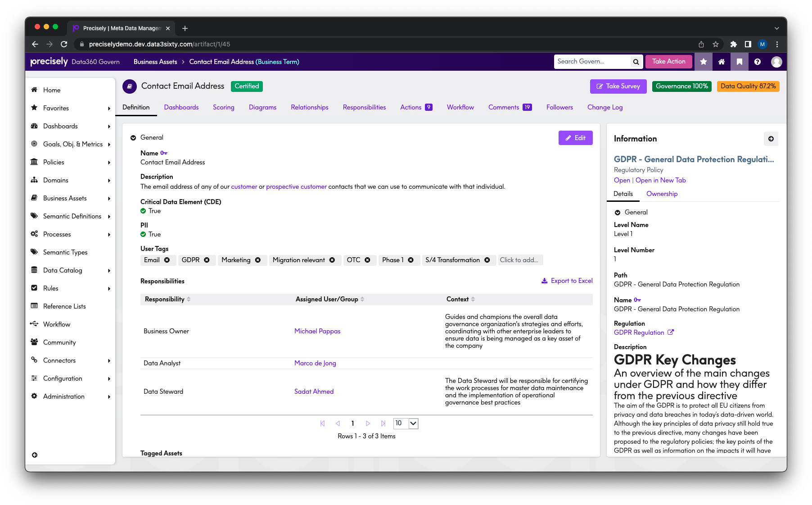Collapse sidebar with bottom arrow icon
This screenshot has height=505, width=812.
[35, 455]
